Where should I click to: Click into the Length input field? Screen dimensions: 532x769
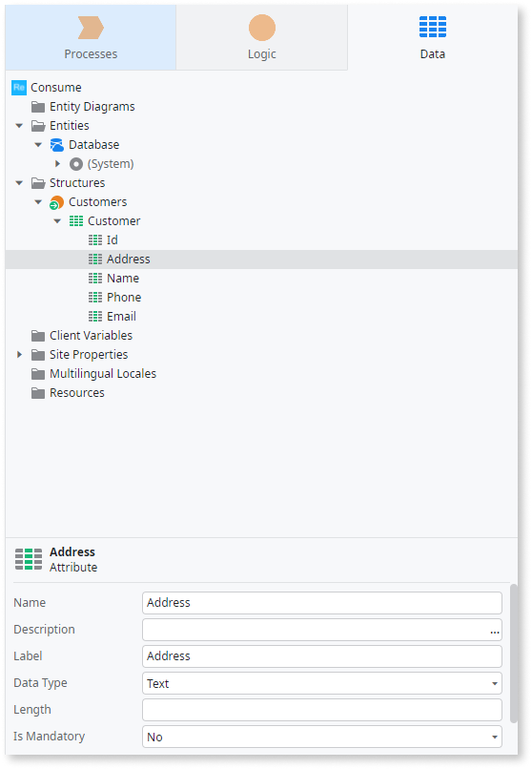click(322, 710)
